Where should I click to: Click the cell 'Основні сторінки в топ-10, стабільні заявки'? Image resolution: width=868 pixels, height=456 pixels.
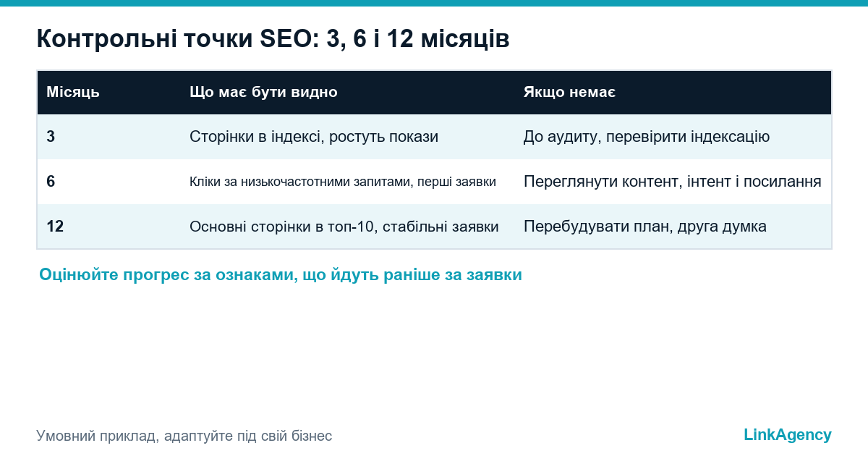click(344, 227)
